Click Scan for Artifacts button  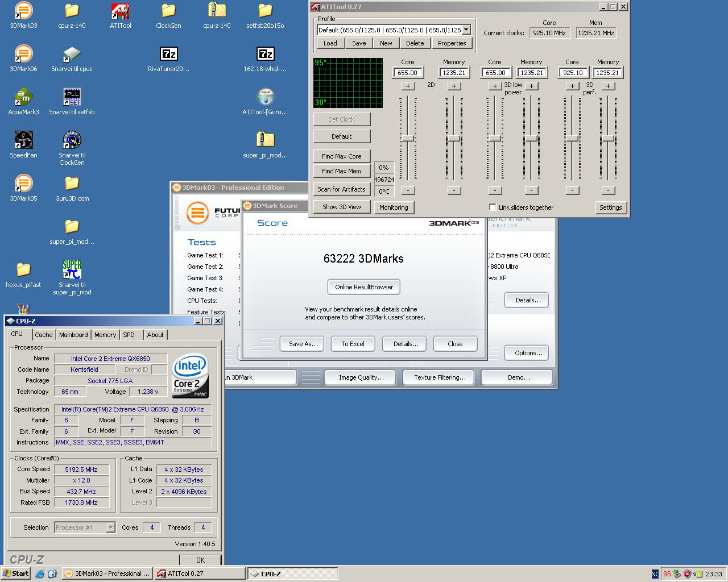pos(342,189)
